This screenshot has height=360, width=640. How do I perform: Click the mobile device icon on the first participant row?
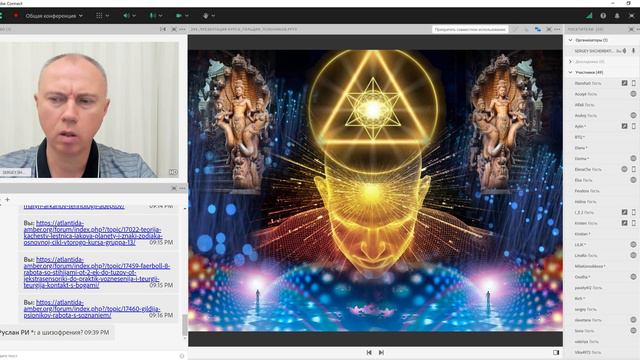pos(633,83)
